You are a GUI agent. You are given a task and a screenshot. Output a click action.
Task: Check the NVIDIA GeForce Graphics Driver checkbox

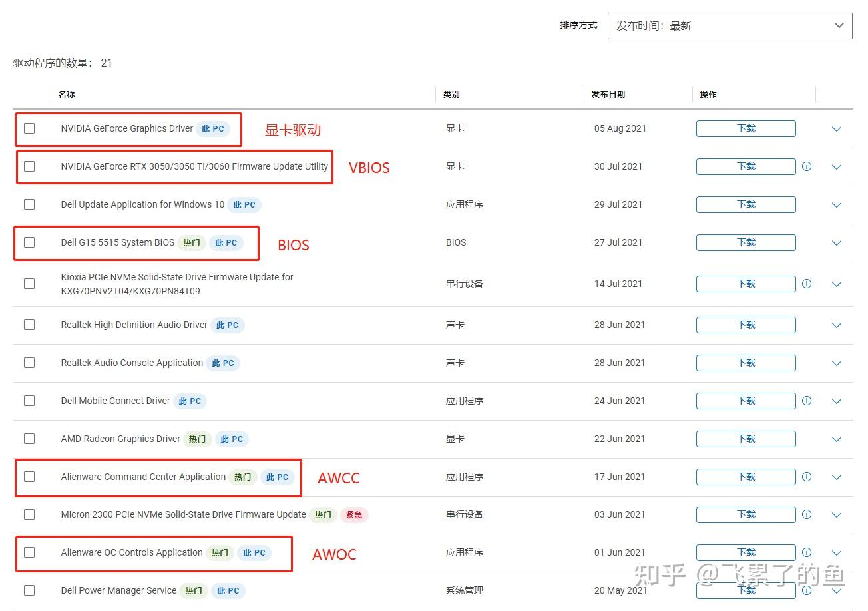point(29,128)
